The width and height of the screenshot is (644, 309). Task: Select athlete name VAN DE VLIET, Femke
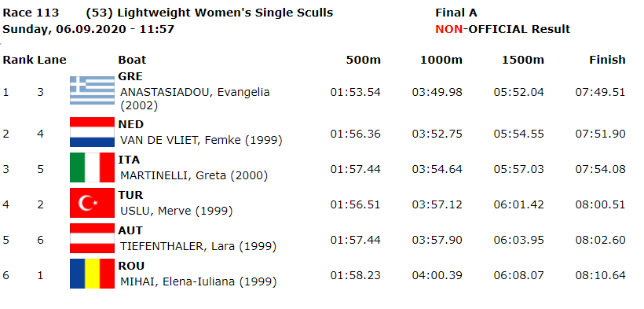click(x=201, y=140)
